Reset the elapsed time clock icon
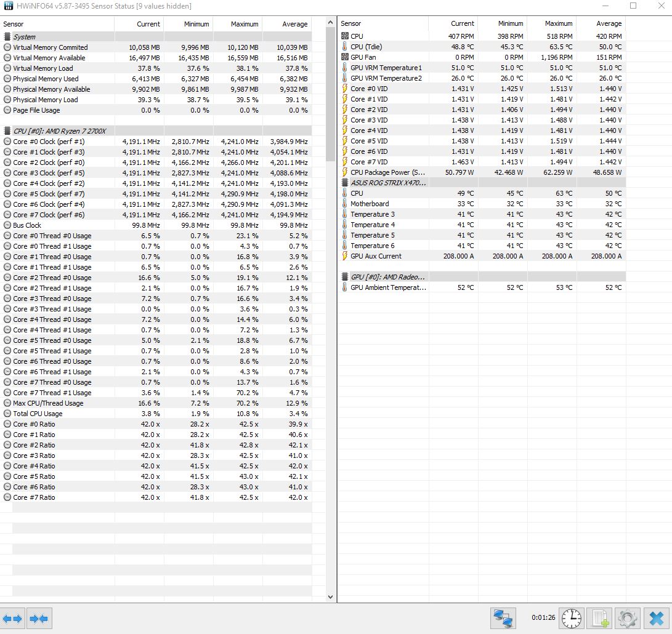 571,619
